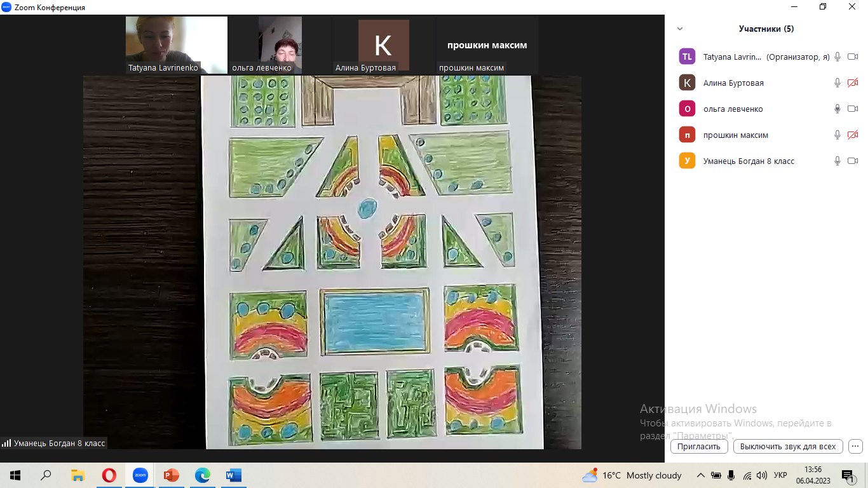Image resolution: width=868 pixels, height=488 pixels.
Task: Click ольга левченко's pink O avatar
Action: coord(687,109)
